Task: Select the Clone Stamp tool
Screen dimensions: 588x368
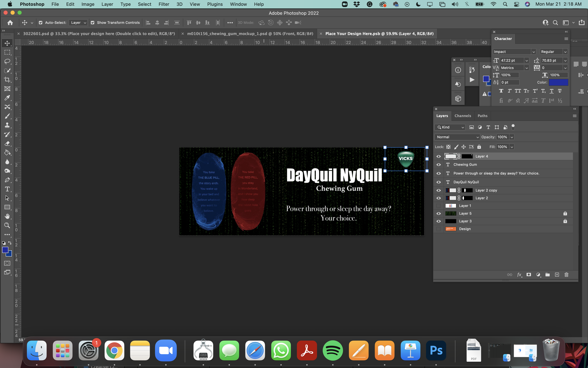Action: coord(7,125)
